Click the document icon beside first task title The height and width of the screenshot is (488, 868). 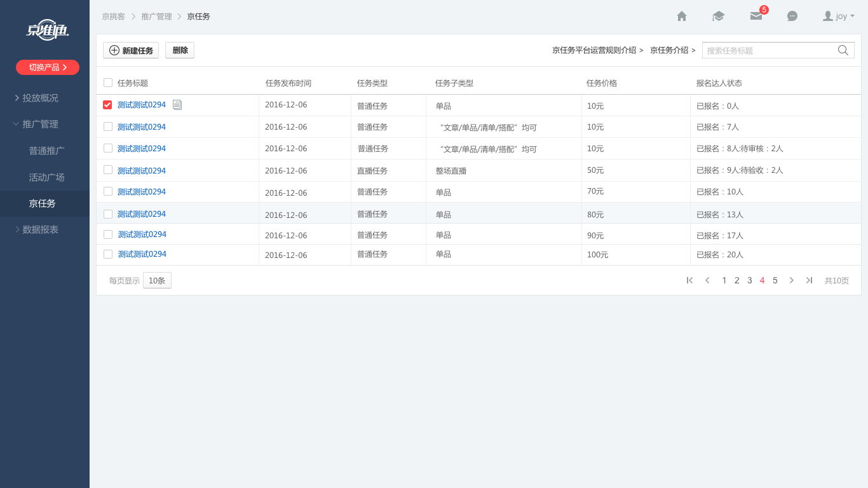pyautogui.click(x=177, y=105)
